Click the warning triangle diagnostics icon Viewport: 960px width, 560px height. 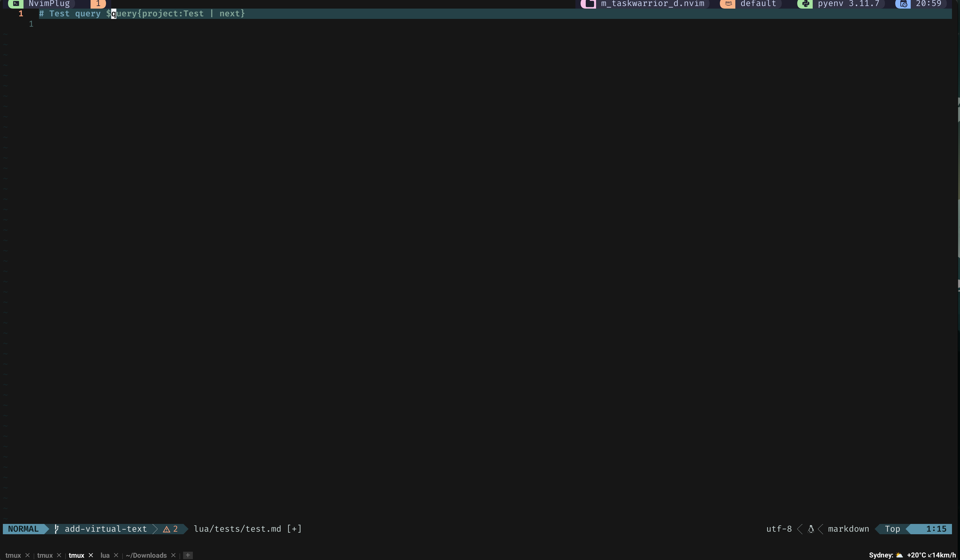click(166, 529)
